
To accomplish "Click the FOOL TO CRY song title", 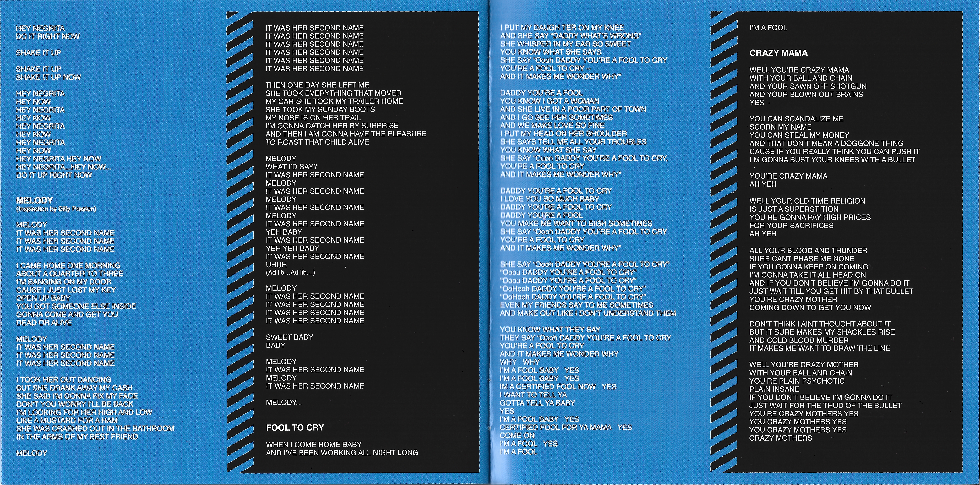I will pyautogui.click(x=295, y=428).
